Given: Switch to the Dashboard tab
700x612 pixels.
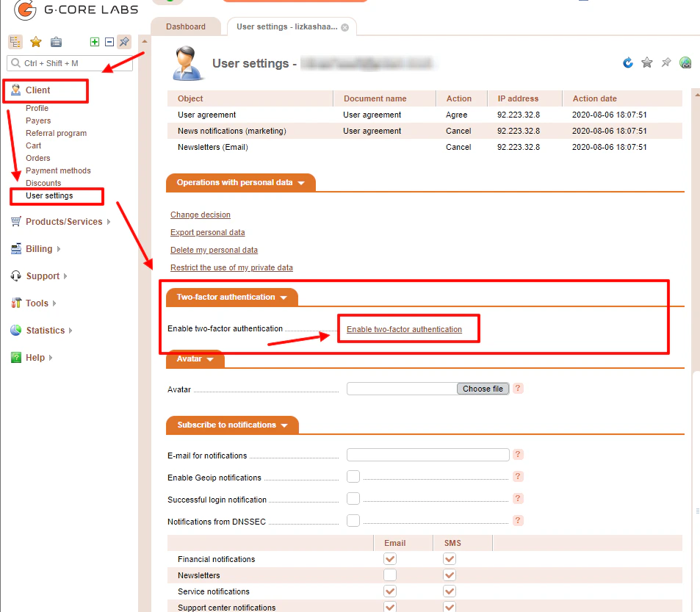Looking at the screenshot, I should pyautogui.click(x=186, y=26).
